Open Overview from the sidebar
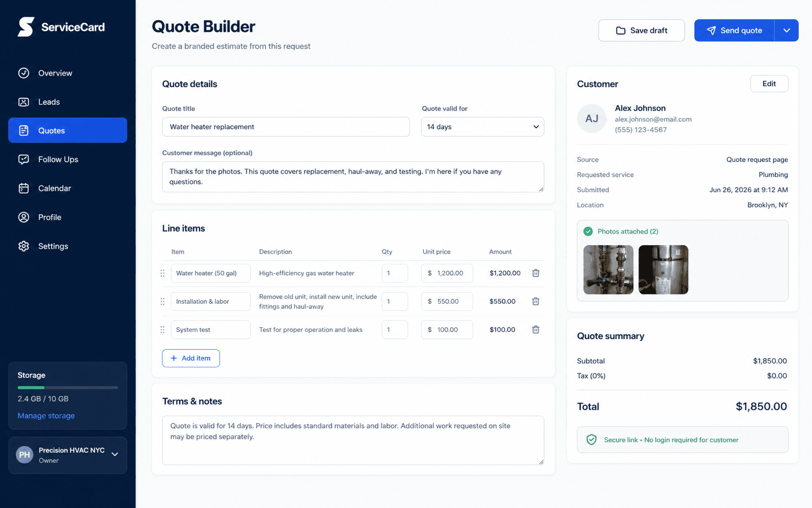Screen dimensions: 812x508 click(68, 73)
